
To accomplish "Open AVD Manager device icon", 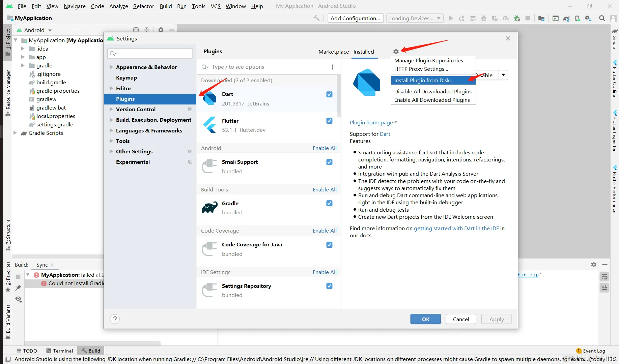I will point(578,18).
